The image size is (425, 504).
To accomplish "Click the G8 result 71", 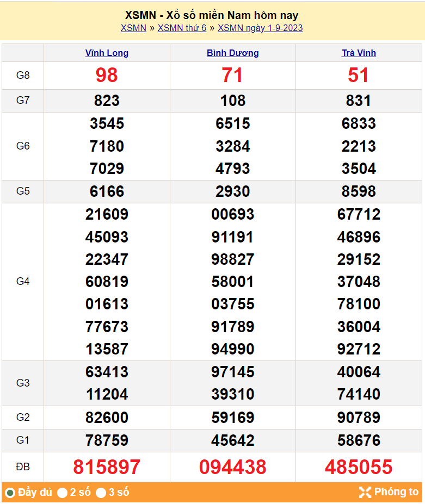I will 232,76.
